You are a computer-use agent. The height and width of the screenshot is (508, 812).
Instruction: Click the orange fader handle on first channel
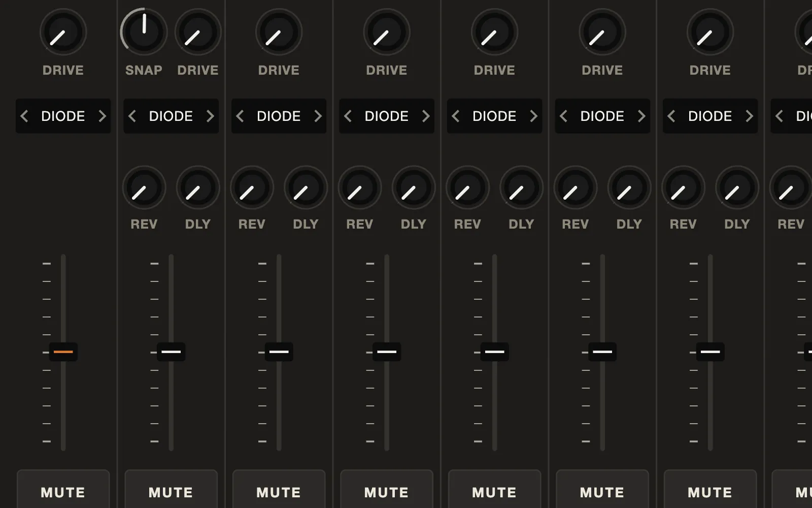point(63,352)
